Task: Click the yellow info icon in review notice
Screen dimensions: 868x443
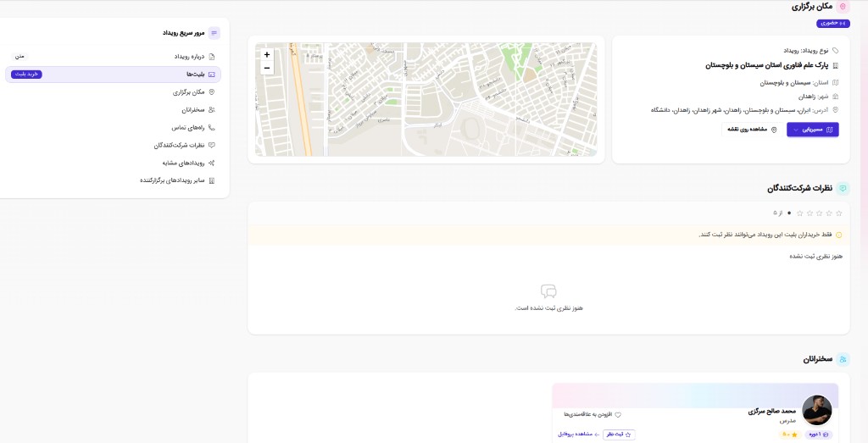Action: click(838, 235)
